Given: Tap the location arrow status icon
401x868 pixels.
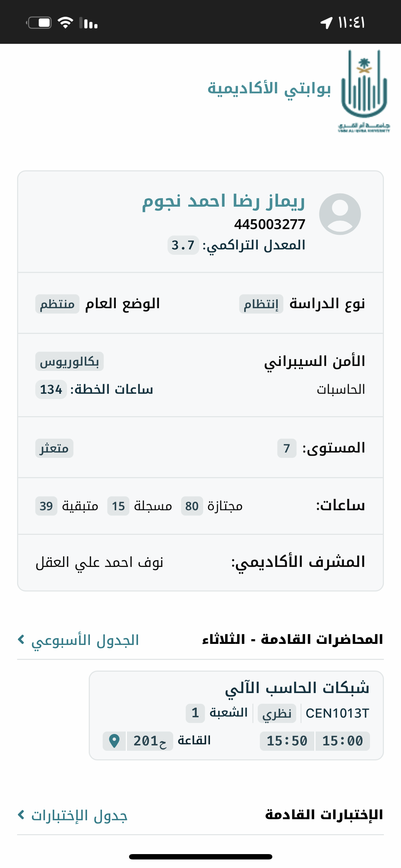Looking at the screenshot, I should [326, 23].
